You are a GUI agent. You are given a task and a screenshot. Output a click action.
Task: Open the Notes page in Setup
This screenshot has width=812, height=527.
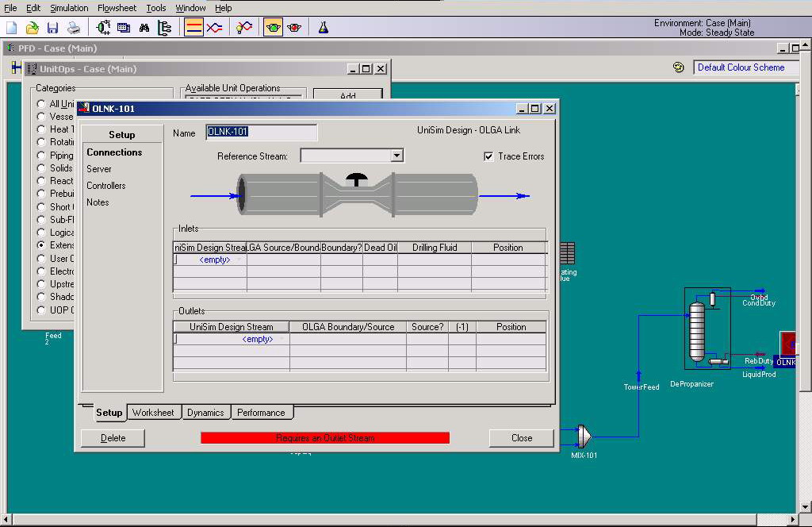[x=98, y=202]
